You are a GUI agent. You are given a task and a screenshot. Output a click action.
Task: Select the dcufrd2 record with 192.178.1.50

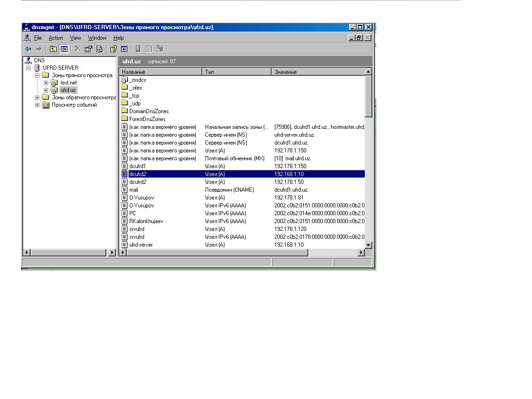(x=242, y=182)
